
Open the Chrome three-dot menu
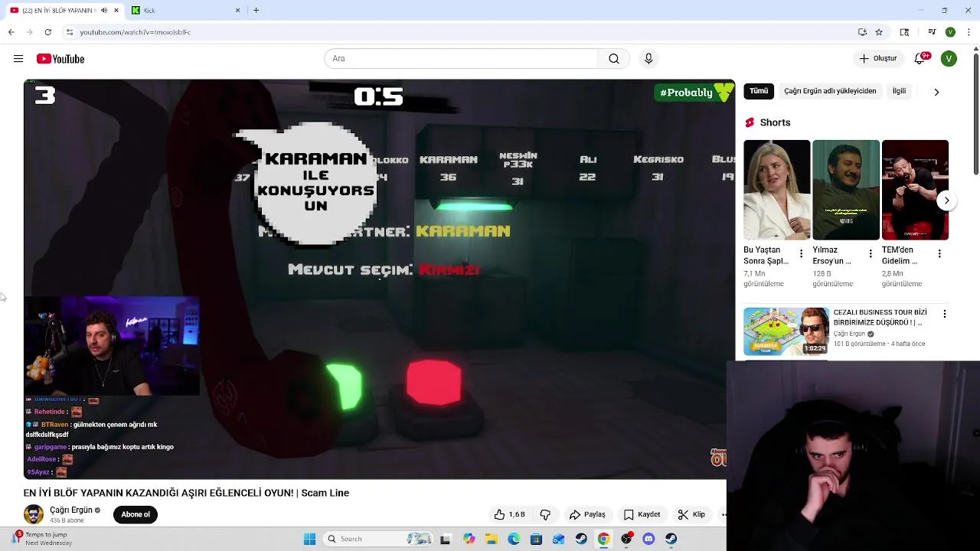pos(968,32)
